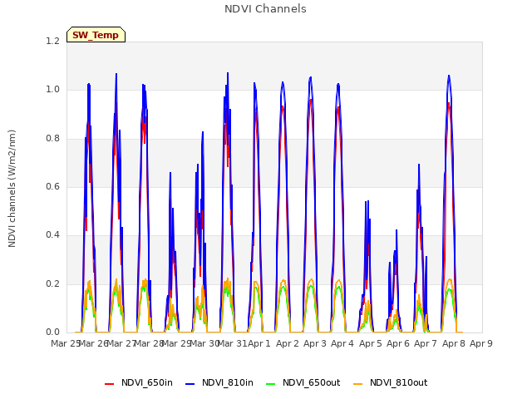Image resolution: width=532 pixels, height=399 pixels.
Task: Click the 0.4 y-axis tick label
Action: pos(52,234)
